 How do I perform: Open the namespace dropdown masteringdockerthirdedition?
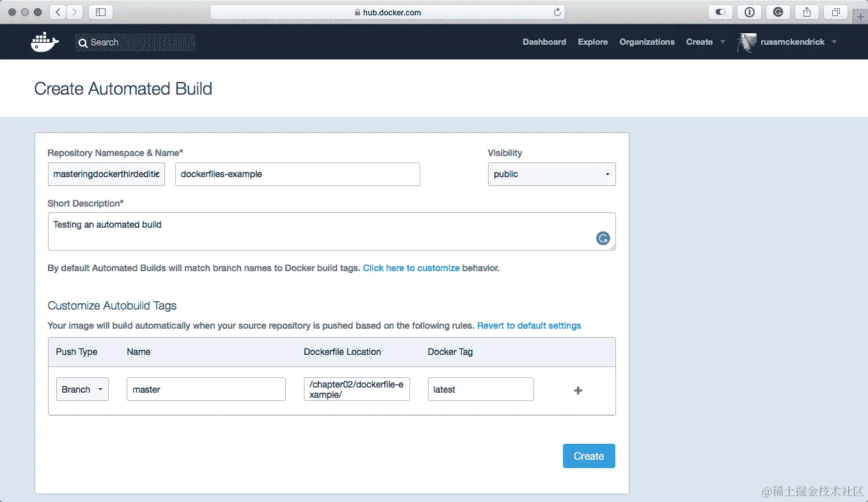point(106,174)
